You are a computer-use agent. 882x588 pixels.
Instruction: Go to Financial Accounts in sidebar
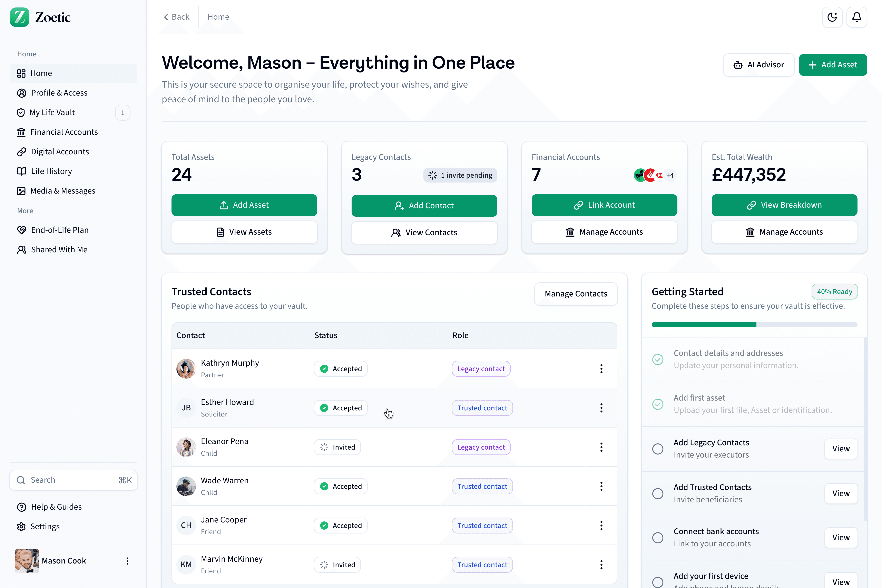pos(64,132)
